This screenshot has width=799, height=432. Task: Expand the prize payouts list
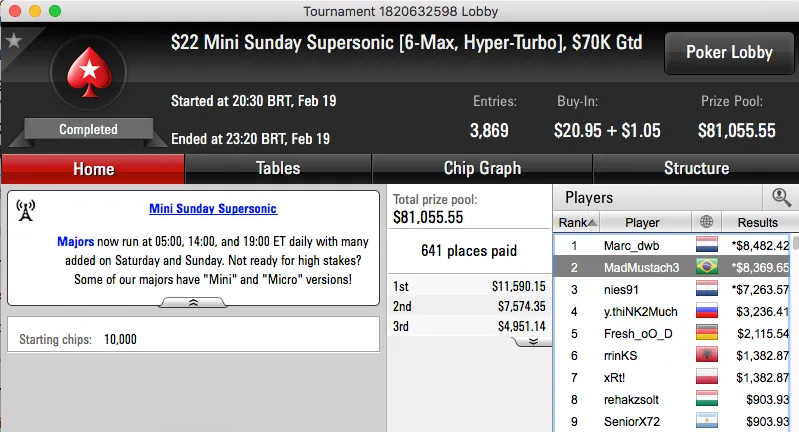tap(532, 341)
